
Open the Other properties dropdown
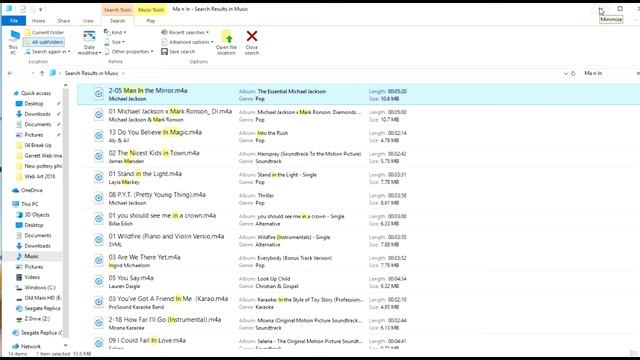(x=129, y=52)
